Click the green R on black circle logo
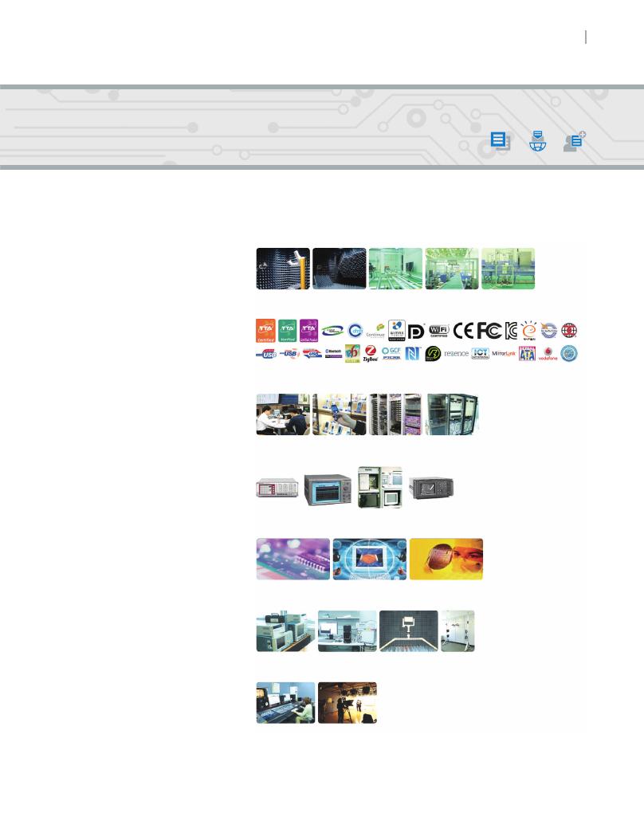Viewport: 644px width, 813px height. pyautogui.click(x=433, y=354)
